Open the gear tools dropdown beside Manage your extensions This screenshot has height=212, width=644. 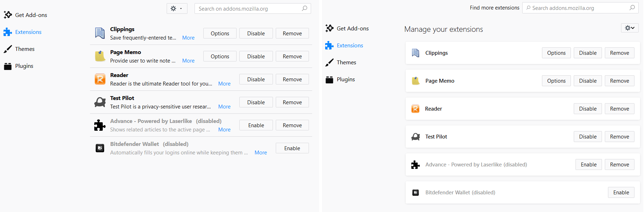point(630,28)
